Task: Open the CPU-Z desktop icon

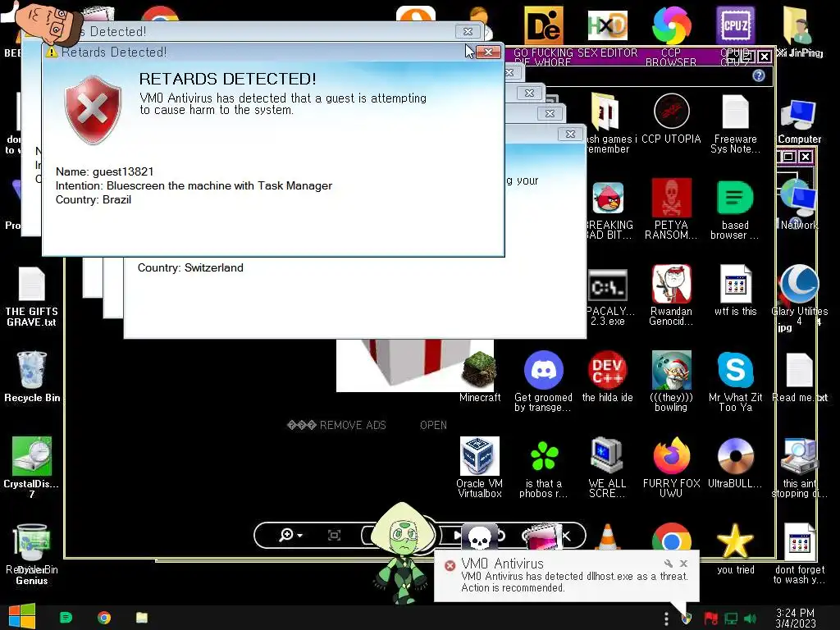Action: click(736, 25)
